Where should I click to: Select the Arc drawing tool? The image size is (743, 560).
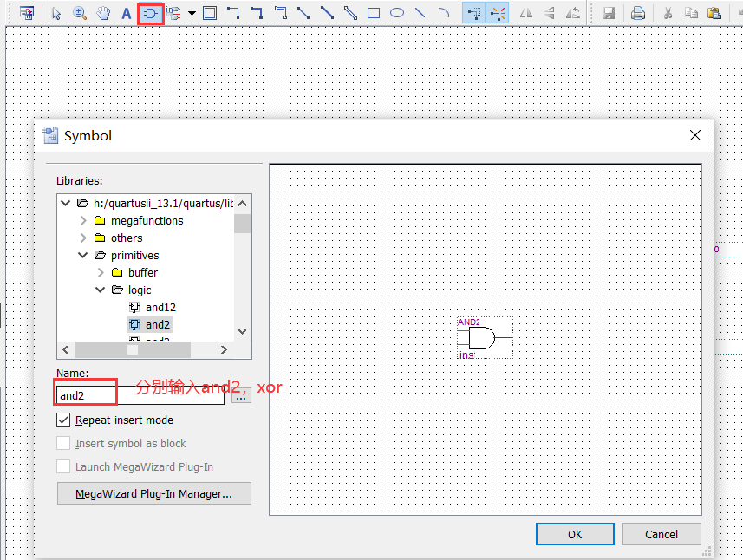[x=444, y=13]
